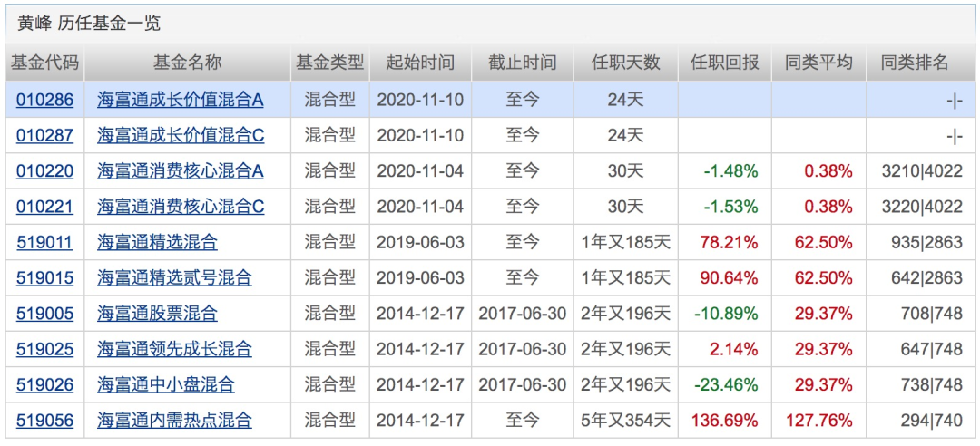Select the 708|748 ranking cell

pyautogui.click(x=932, y=314)
